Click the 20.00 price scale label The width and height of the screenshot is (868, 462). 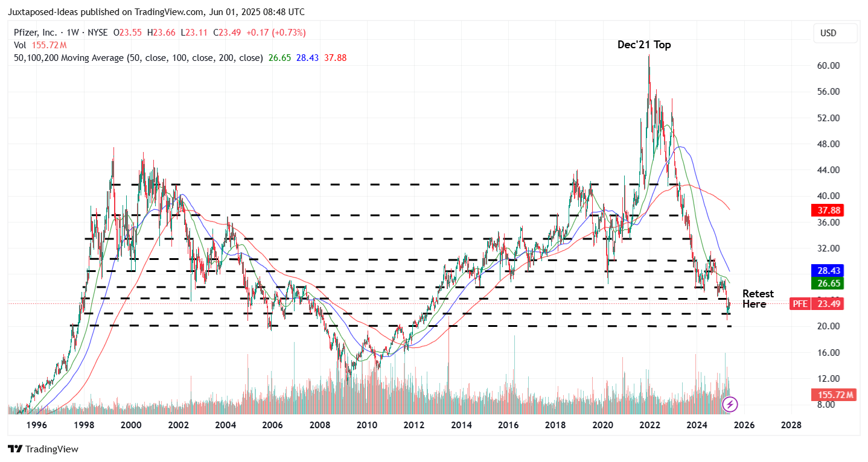829,326
